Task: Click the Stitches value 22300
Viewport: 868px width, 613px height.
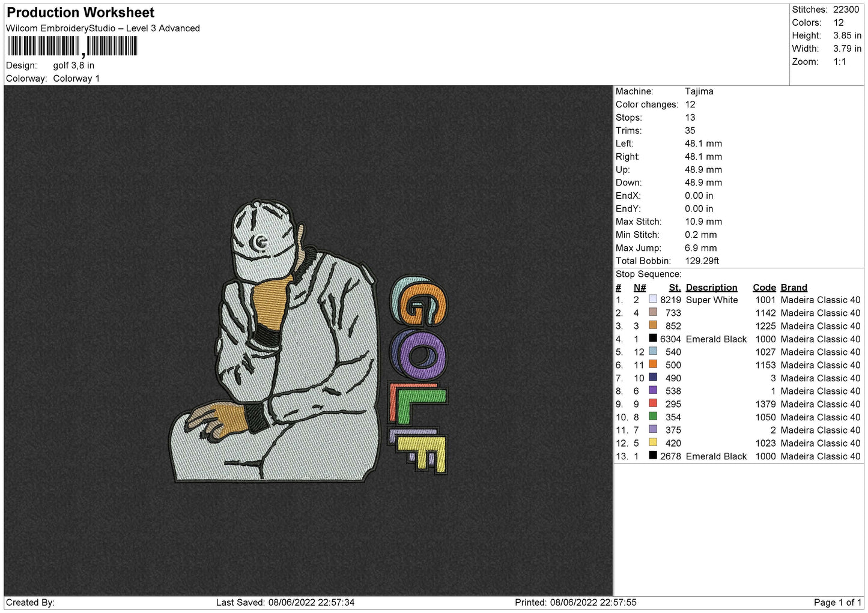Action: pos(846,10)
